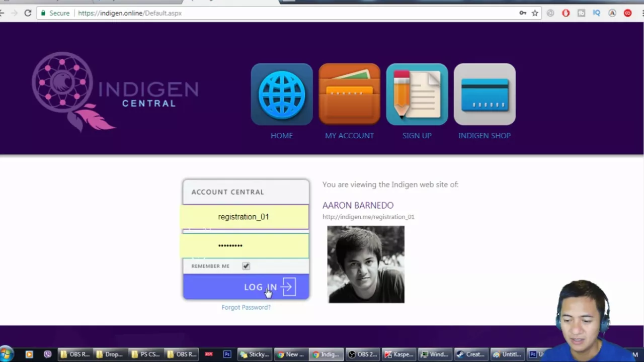The height and width of the screenshot is (362, 644).
Task: Focus the username field registration_01
Action: 245,217
